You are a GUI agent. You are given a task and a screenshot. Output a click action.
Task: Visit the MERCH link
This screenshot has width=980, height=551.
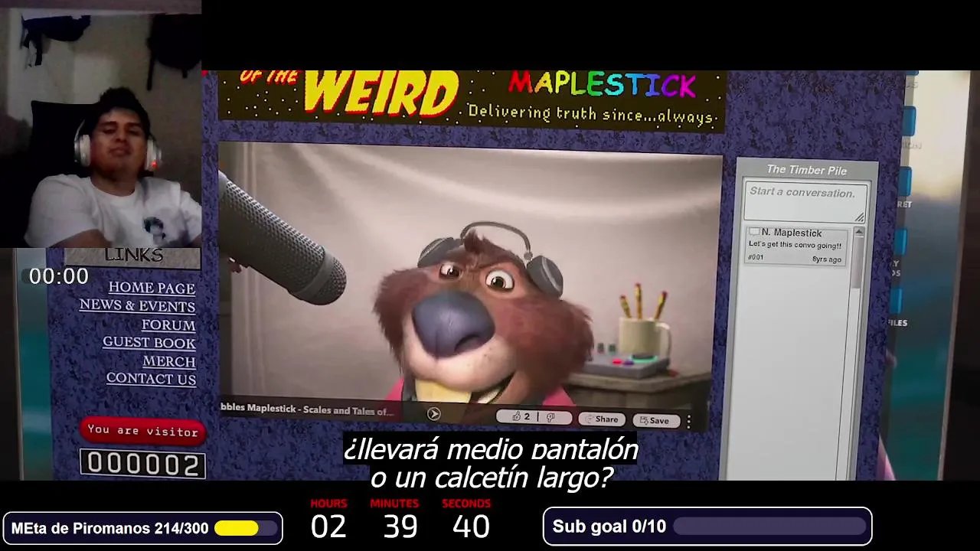click(x=169, y=361)
